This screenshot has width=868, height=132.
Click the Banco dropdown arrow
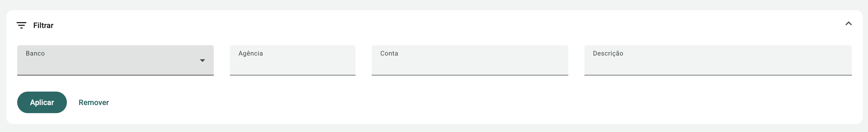pos(202,61)
